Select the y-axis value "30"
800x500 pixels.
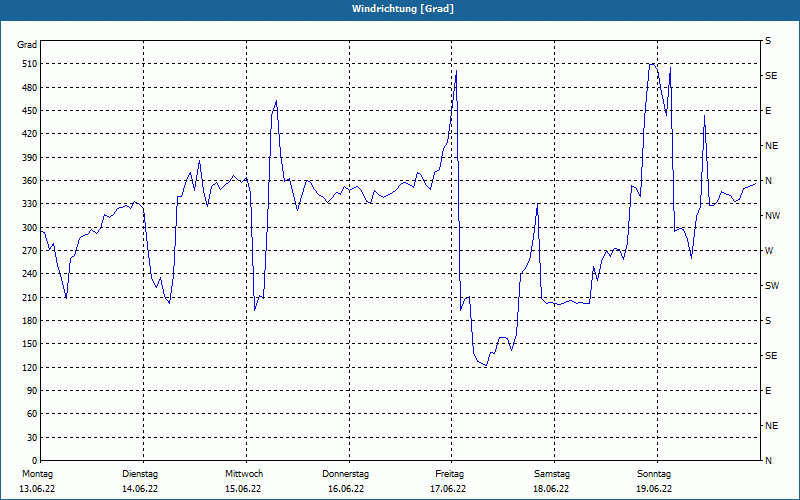[x=32, y=437]
